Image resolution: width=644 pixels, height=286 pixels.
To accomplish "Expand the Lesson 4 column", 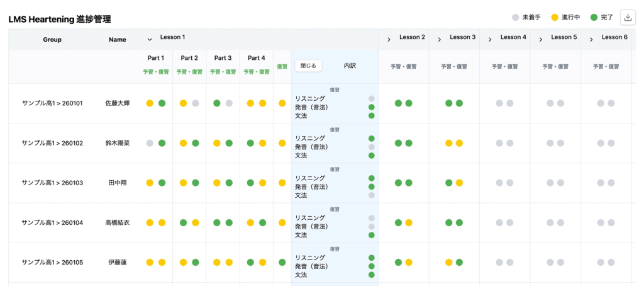I will tap(490, 39).
